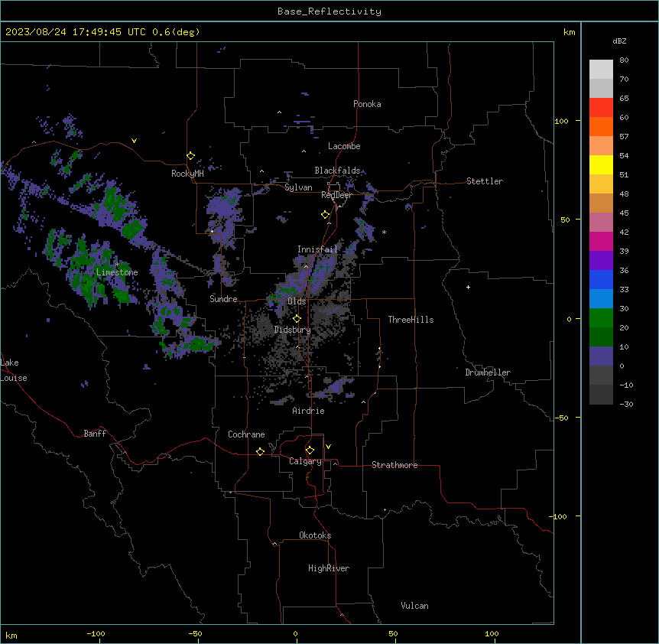
Task: Click the Sylvan label
Action: click(x=298, y=187)
